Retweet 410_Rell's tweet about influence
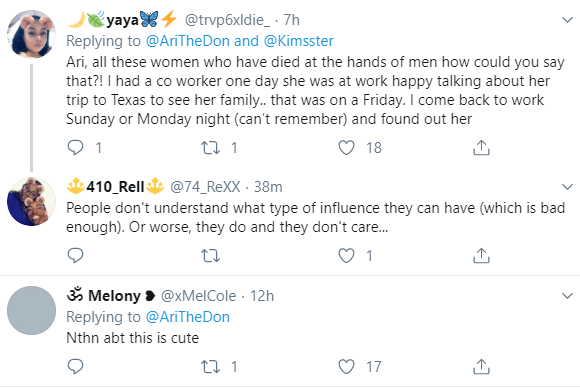 click(x=210, y=256)
